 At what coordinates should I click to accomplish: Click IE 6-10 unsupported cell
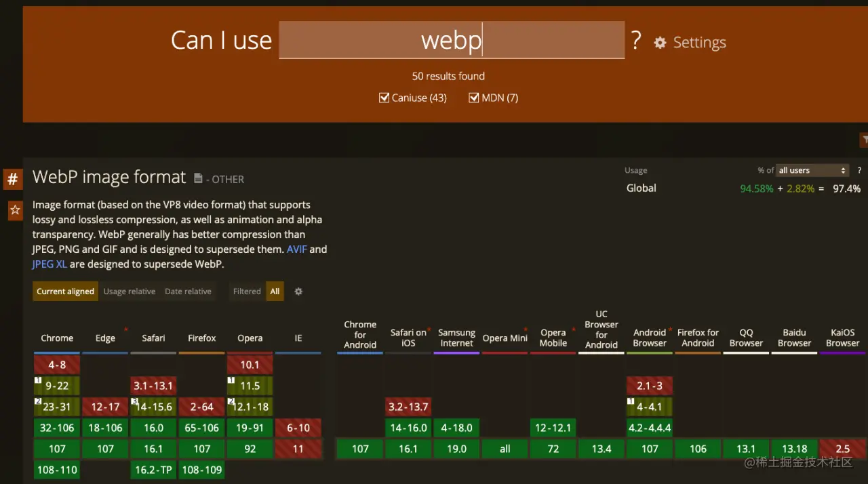tap(298, 428)
